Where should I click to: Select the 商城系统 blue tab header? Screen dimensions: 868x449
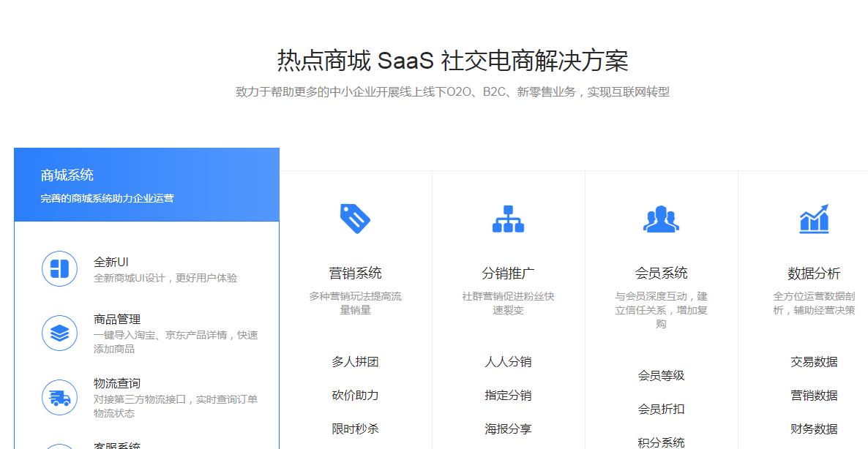coord(146,185)
